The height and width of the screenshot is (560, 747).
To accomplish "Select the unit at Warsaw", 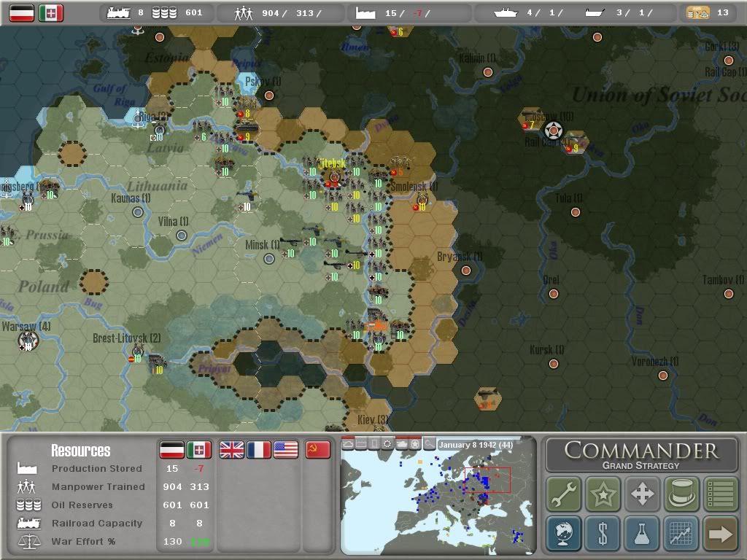I will (28, 341).
